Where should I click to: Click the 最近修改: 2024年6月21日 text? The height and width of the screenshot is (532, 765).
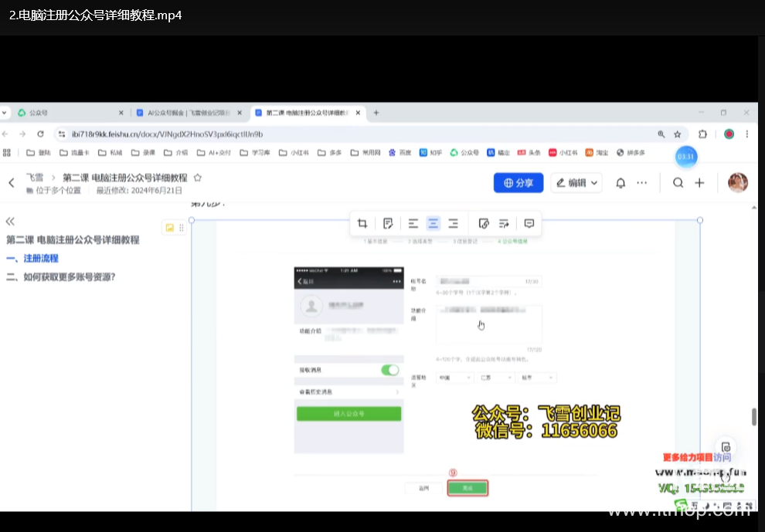[x=139, y=191]
